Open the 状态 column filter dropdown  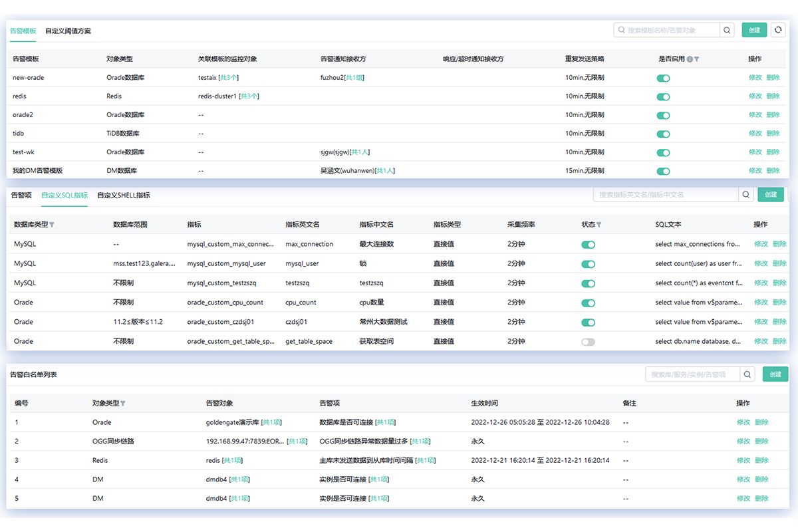click(599, 225)
